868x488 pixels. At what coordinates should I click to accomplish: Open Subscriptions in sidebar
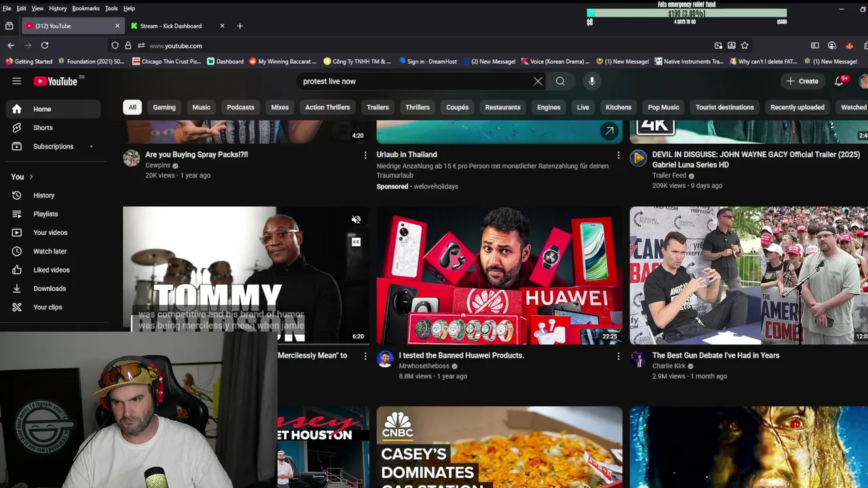tap(53, 146)
